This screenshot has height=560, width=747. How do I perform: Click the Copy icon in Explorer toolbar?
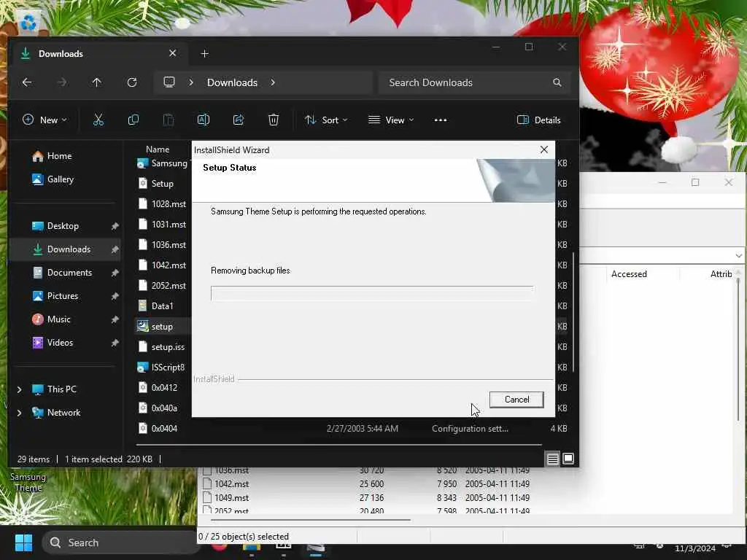coord(133,120)
